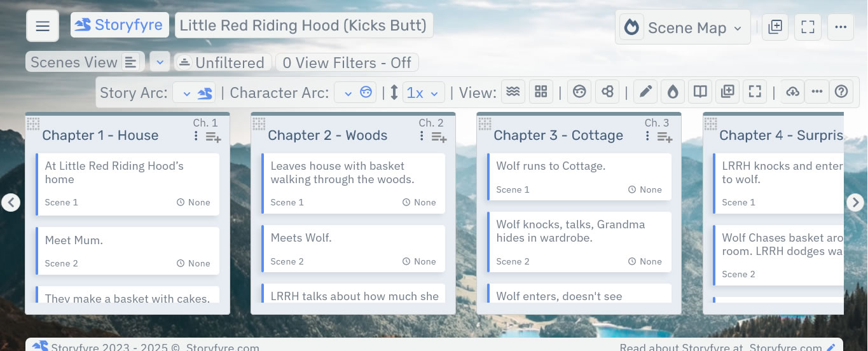Add a scene to Chapter 2 - Woods
868x351 pixels.
[439, 137]
